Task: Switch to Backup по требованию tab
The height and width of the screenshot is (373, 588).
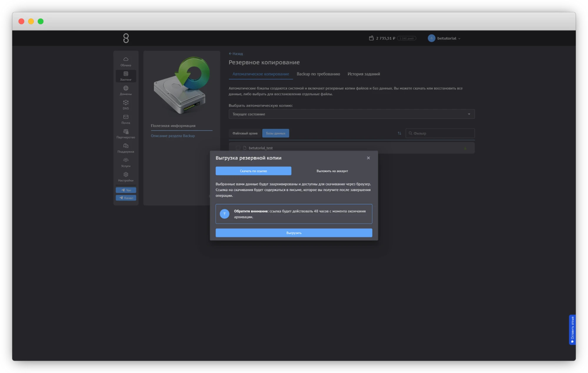Action: click(318, 74)
